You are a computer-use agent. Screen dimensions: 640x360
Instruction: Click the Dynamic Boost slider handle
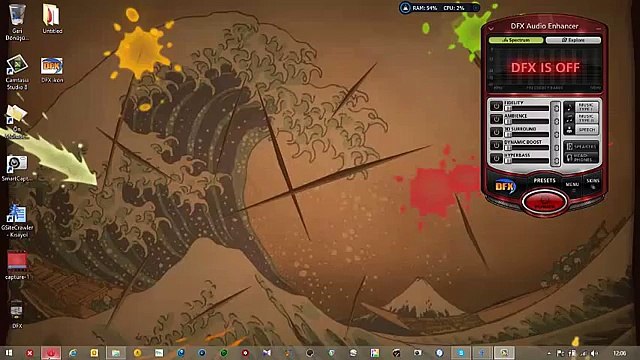(x=508, y=148)
